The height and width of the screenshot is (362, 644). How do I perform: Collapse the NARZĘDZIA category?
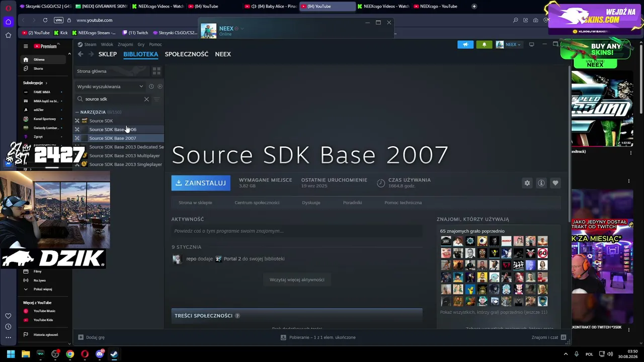tap(77, 112)
